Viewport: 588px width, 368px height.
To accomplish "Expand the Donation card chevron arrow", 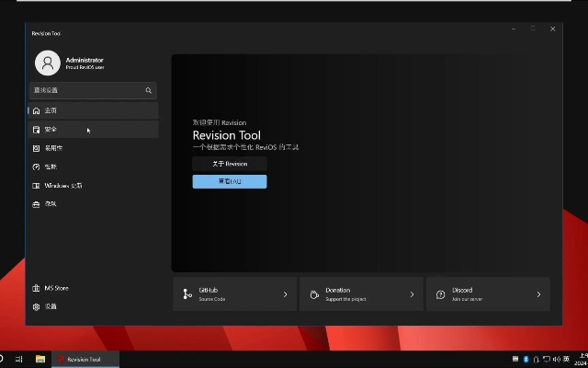I will click(x=412, y=294).
